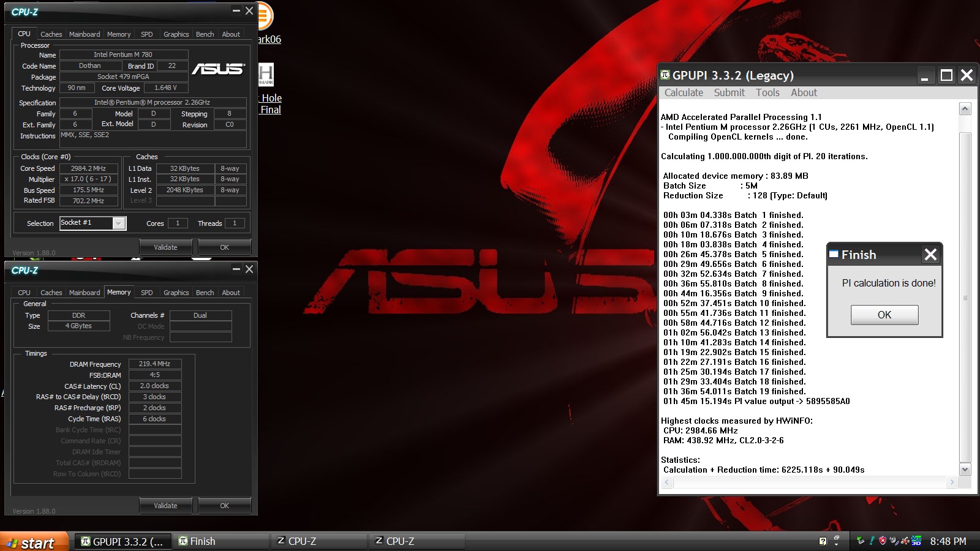Click the question mark help icon in the taskbar
The image size is (980, 551).
(x=823, y=541)
